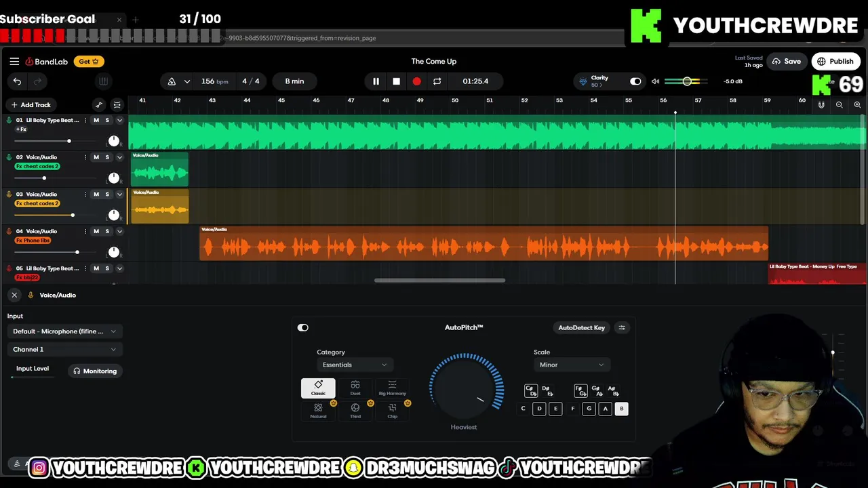The width and height of the screenshot is (868, 488).
Task: Mute track 01 Lil Baby Type Beat
Action: click(96, 121)
